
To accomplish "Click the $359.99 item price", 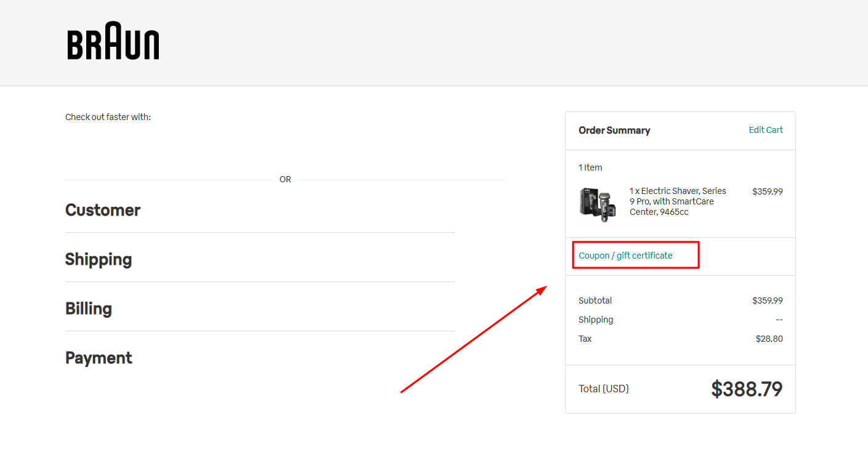I will pos(768,192).
